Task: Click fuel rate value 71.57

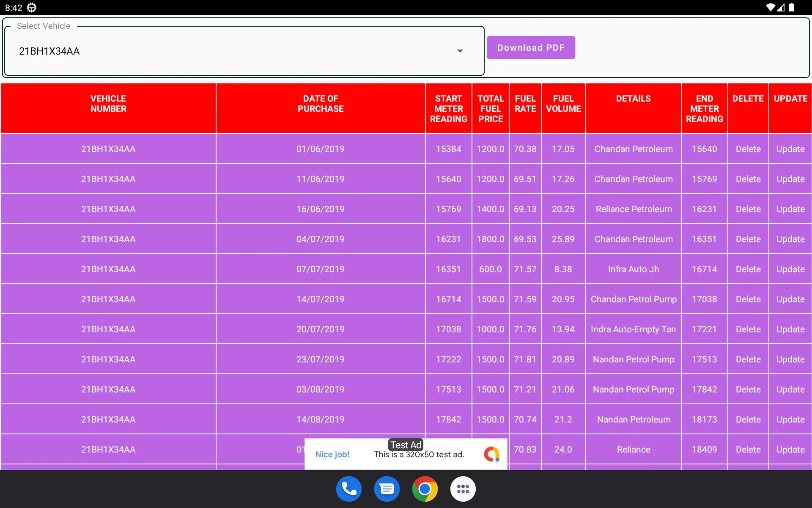Action: click(x=525, y=269)
